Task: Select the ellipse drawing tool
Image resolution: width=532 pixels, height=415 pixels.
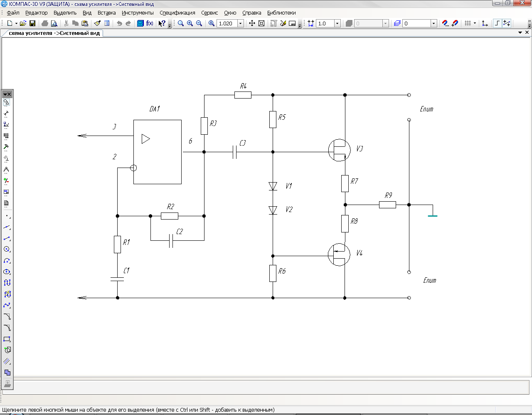Action: point(7,272)
